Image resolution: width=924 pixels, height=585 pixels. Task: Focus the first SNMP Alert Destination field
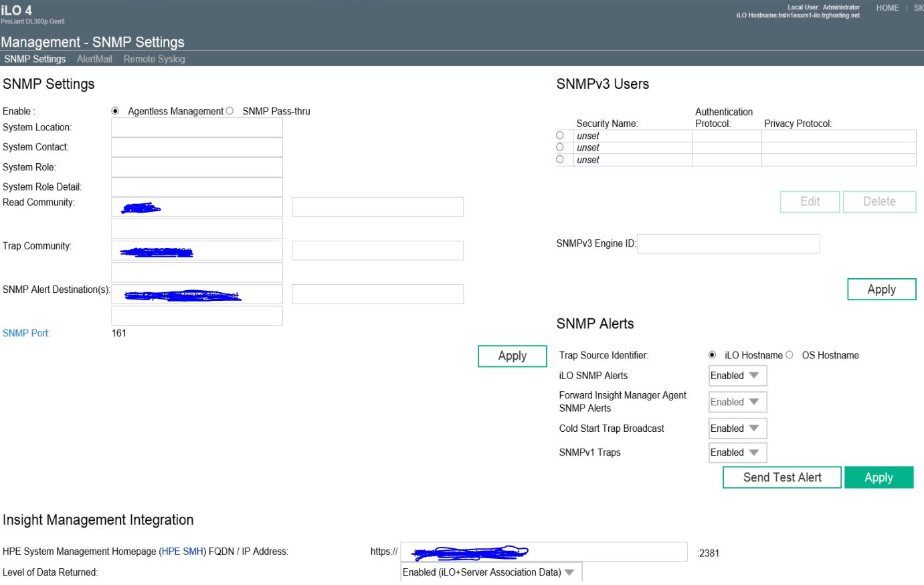click(197, 294)
